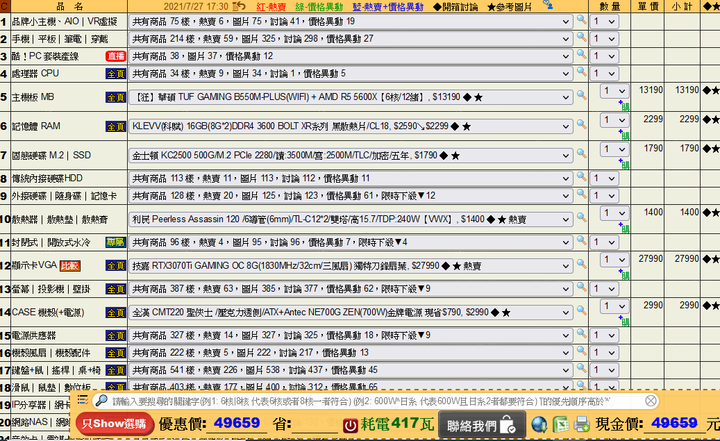Click magnifier icon for 傳統內接硬碟HDD row

tap(581, 176)
